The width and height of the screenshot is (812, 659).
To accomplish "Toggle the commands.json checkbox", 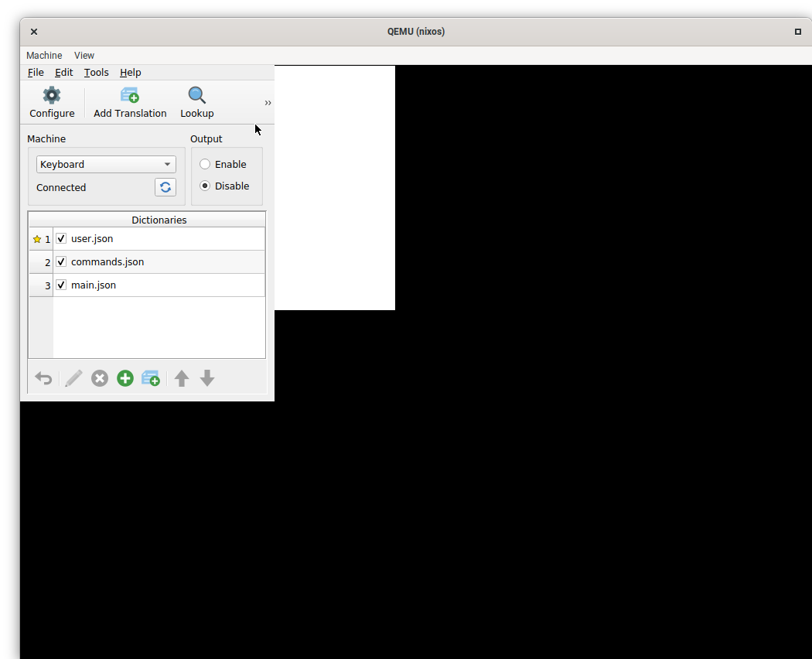I will pos(61,262).
